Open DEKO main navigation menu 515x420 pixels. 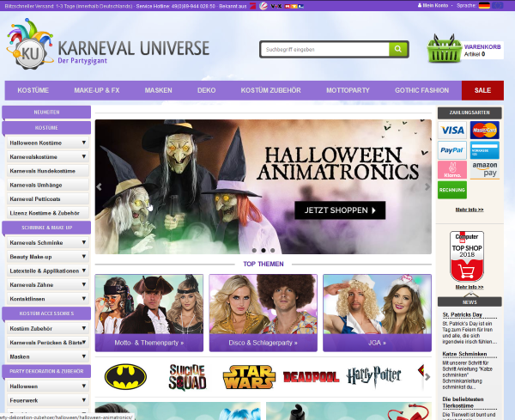[x=206, y=90]
